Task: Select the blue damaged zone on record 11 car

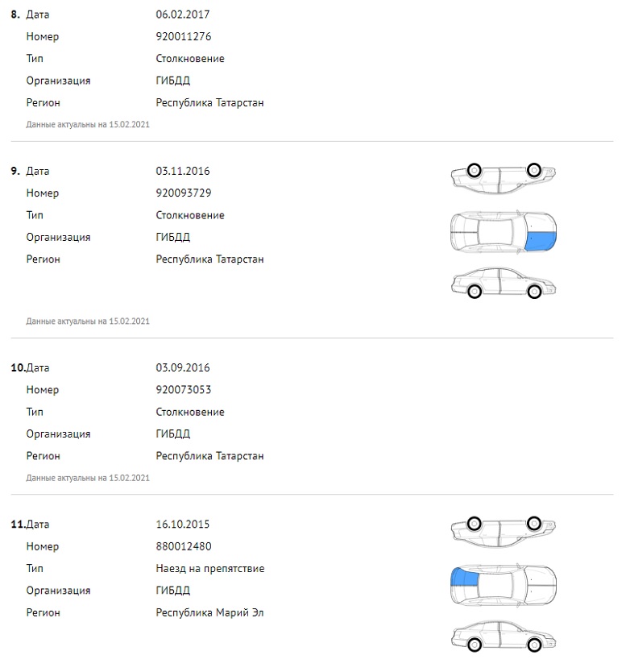Action: click(x=463, y=577)
